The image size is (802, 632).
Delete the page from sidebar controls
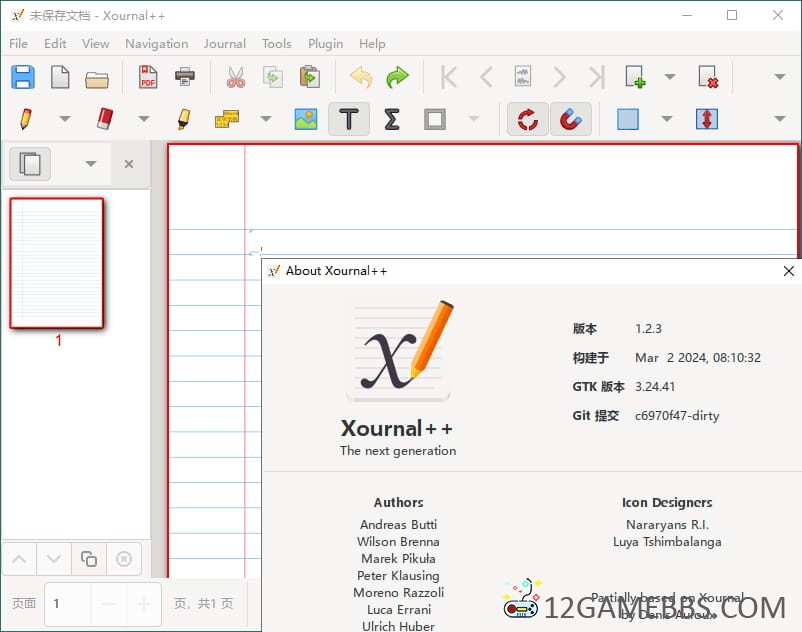pyautogui.click(x=123, y=559)
